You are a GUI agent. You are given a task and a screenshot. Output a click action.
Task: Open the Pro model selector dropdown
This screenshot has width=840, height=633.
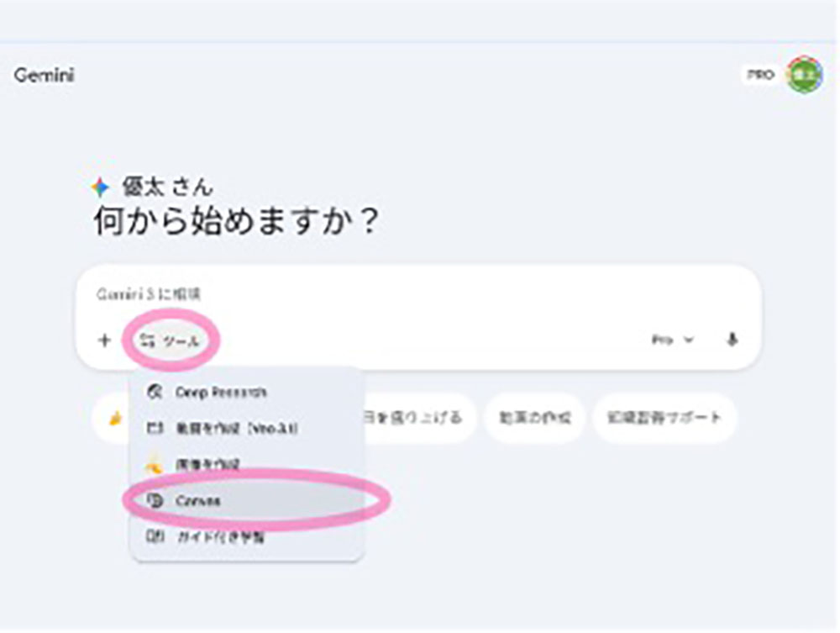[673, 340]
